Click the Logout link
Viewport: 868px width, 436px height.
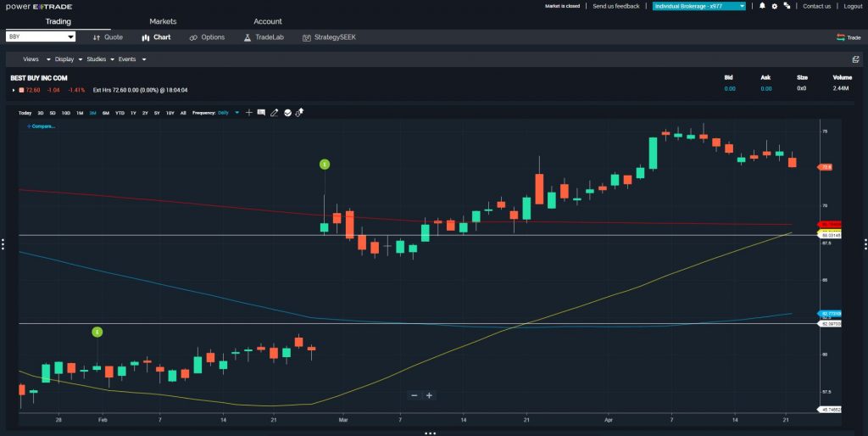(x=853, y=6)
